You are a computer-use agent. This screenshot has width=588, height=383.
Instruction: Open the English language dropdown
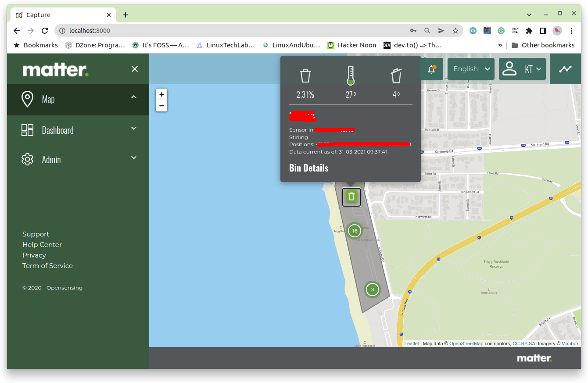tap(471, 69)
